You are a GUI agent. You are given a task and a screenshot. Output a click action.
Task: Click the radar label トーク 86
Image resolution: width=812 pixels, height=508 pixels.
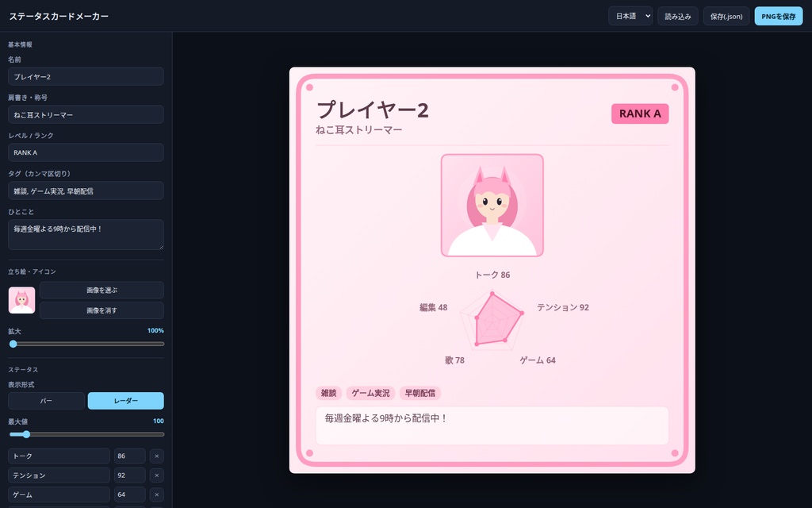492,275
